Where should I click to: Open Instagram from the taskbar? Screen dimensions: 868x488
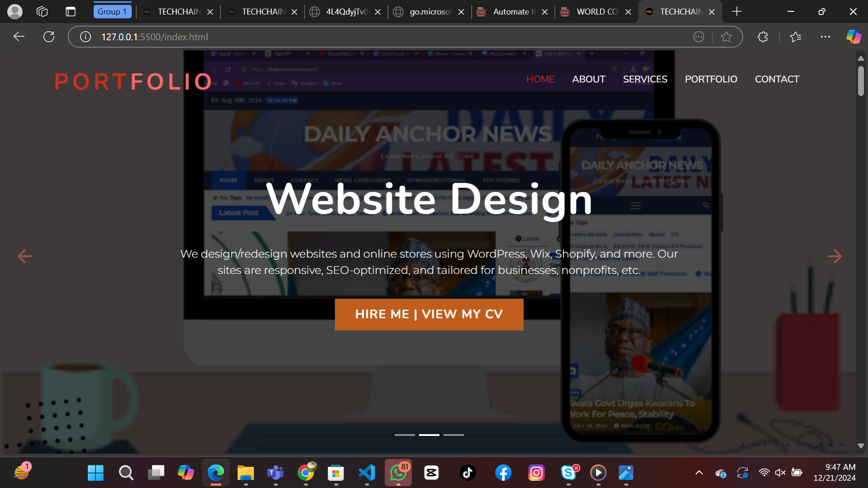tap(536, 473)
